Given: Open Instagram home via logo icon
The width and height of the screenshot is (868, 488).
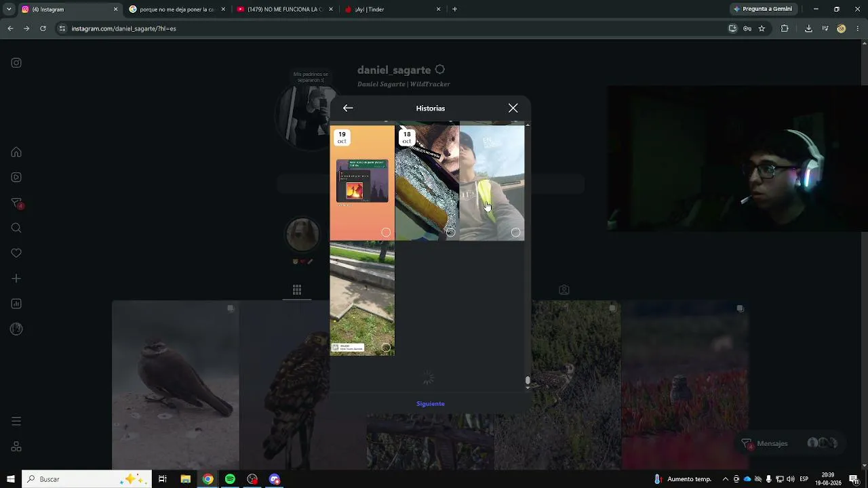Looking at the screenshot, I should click(x=16, y=63).
